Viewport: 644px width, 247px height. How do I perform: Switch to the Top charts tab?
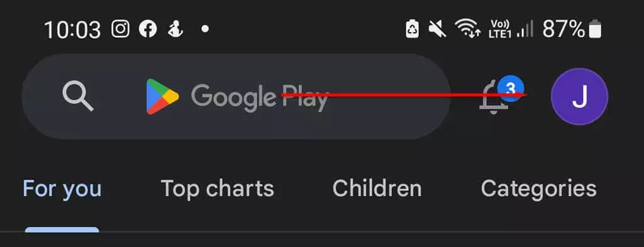[x=217, y=189]
